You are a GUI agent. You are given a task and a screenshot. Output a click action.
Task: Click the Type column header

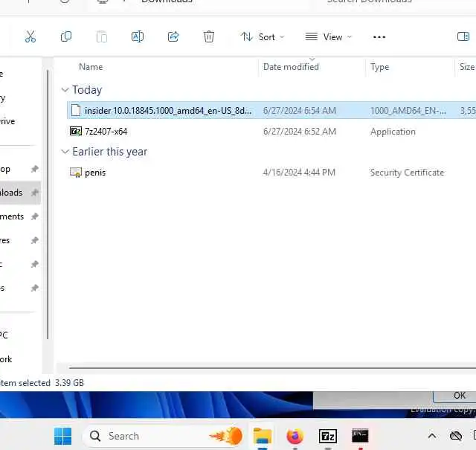click(x=379, y=67)
